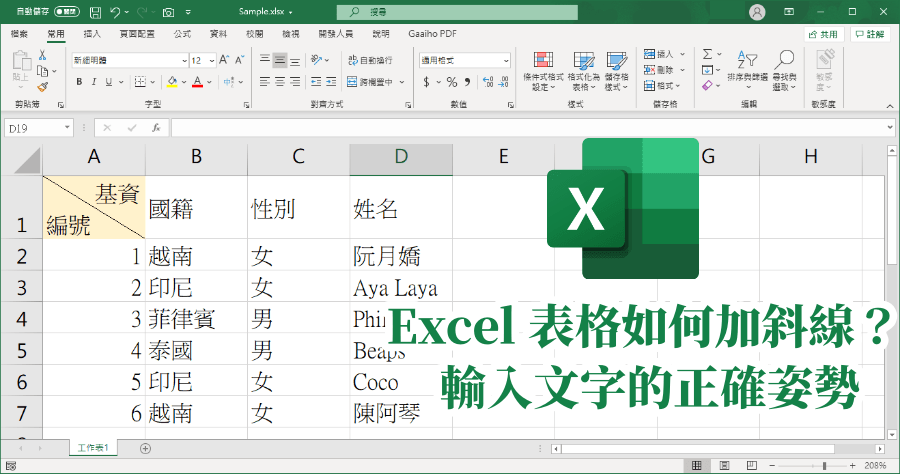Click the 註解 (Comments) button
This screenshot has height=474, width=900.
[x=870, y=34]
